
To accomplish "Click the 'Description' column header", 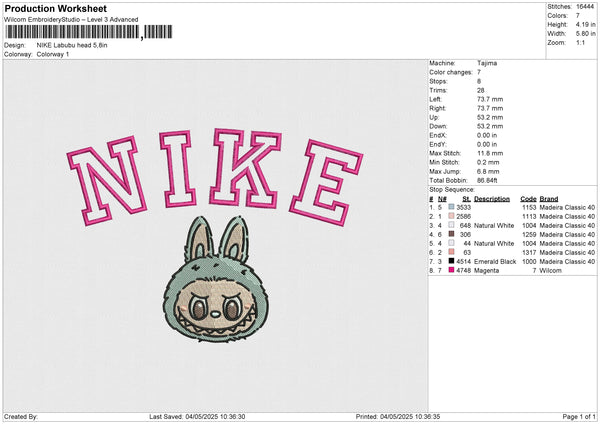I will coord(492,199).
